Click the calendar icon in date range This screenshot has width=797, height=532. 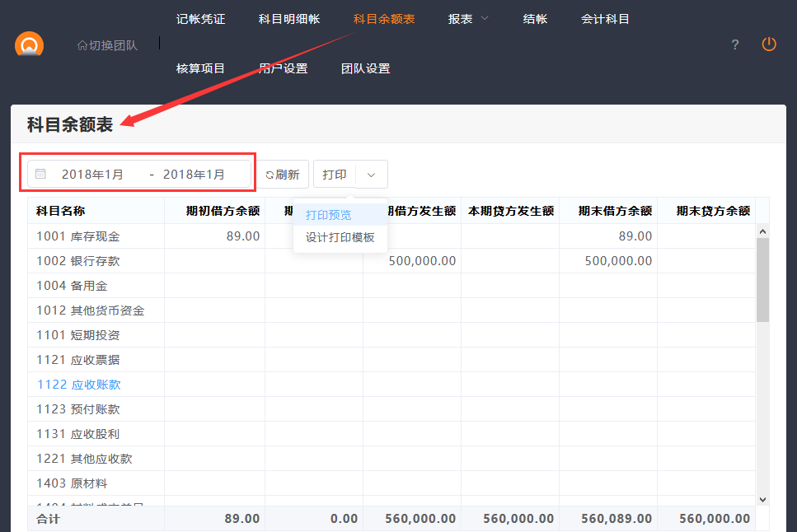coord(40,175)
